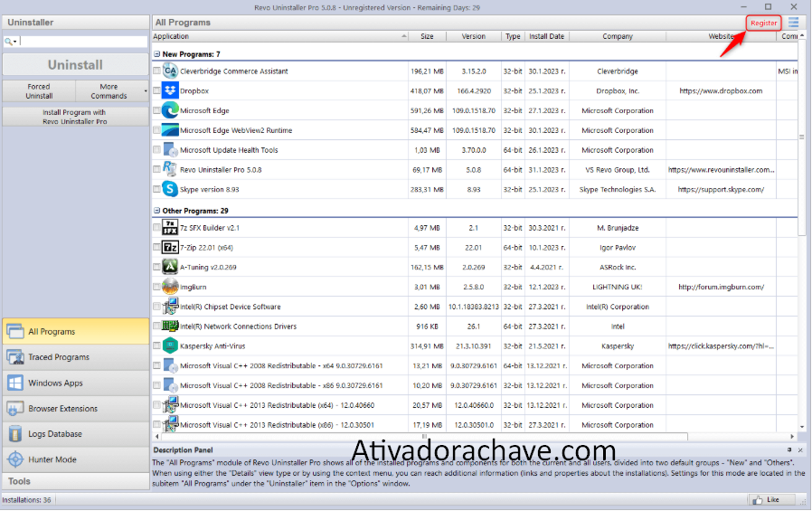Screen dimensions: 812x511
Task: Open the hamburger menu icon beside Register
Action: point(793,23)
